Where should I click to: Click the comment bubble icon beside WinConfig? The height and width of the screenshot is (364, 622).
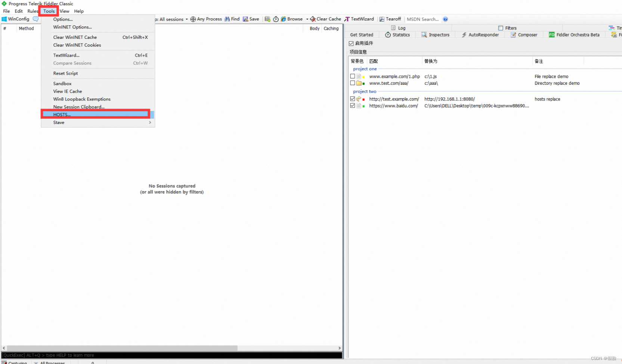coord(36,19)
